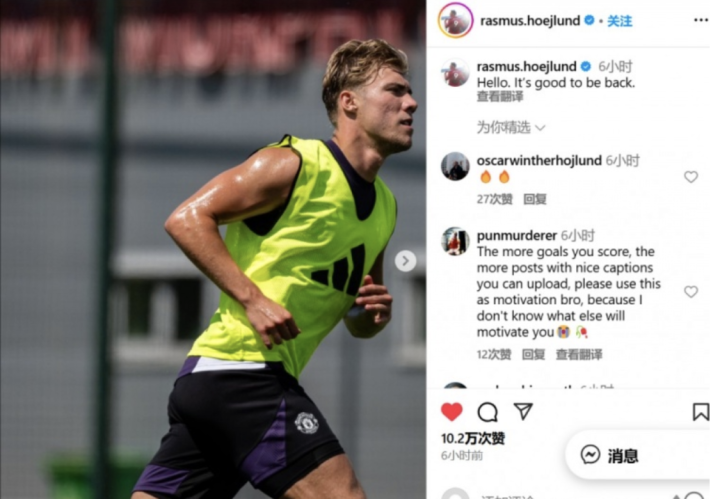
Task: Click 查看翻译 under the post caption
Action: point(500,96)
